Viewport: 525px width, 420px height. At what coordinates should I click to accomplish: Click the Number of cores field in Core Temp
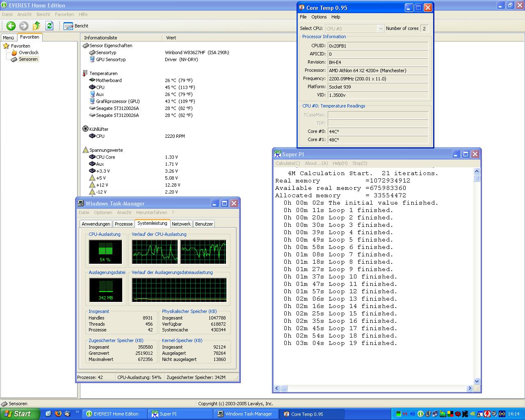[424, 28]
